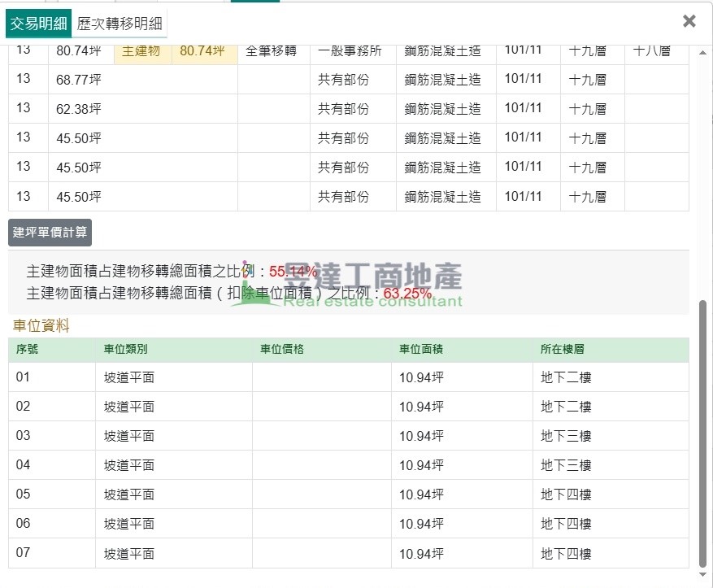Click the 68.77坪 area cell
Screen dimensions: 713x588
(79, 80)
